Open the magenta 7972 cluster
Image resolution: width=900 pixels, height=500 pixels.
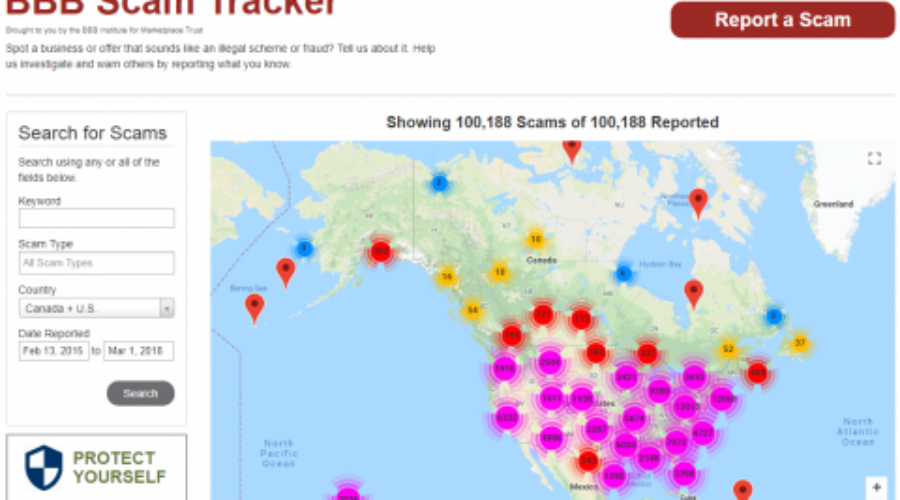tap(676, 443)
